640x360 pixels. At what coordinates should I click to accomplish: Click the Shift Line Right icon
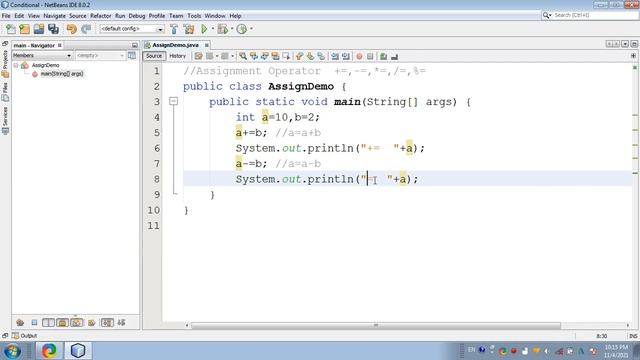(346, 56)
